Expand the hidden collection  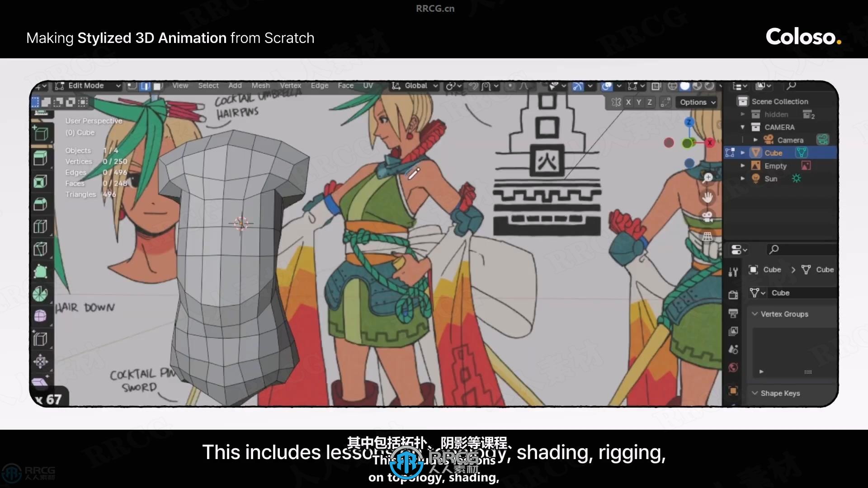pyautogui.click(x=743, y=114)
